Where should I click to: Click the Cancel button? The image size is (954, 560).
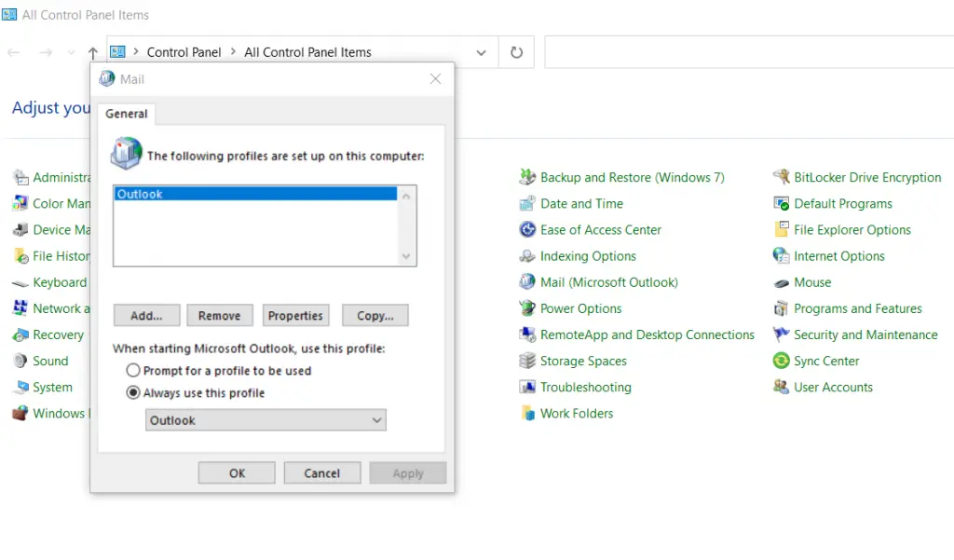(321, 473)
